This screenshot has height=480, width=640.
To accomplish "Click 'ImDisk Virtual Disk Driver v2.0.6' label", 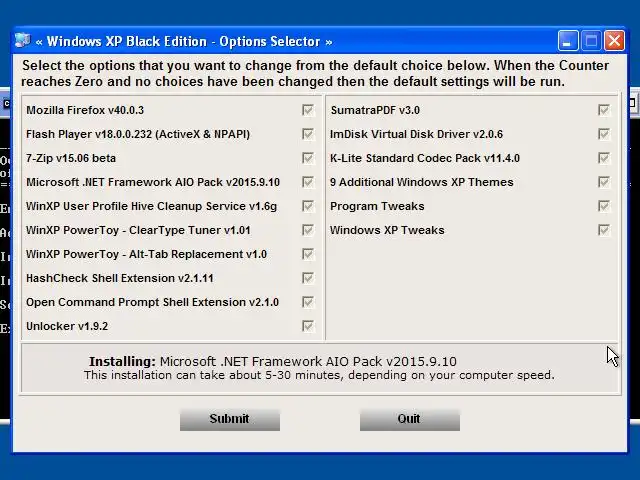I will (x=416, y=134).
